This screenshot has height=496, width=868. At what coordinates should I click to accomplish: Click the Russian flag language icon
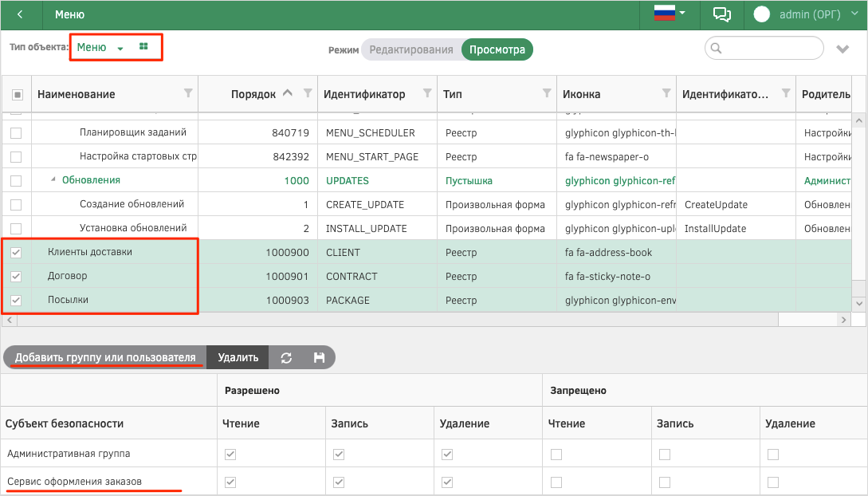click(664, 13)
